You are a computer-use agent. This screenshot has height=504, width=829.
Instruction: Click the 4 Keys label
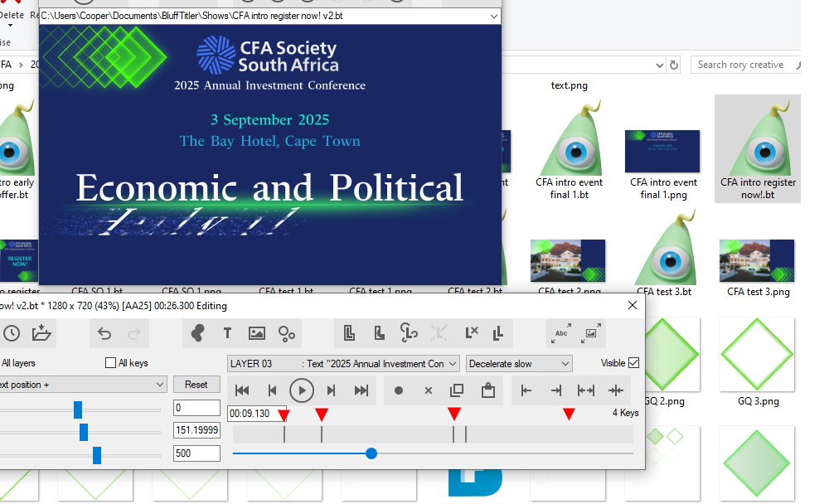tap(625, 413)
